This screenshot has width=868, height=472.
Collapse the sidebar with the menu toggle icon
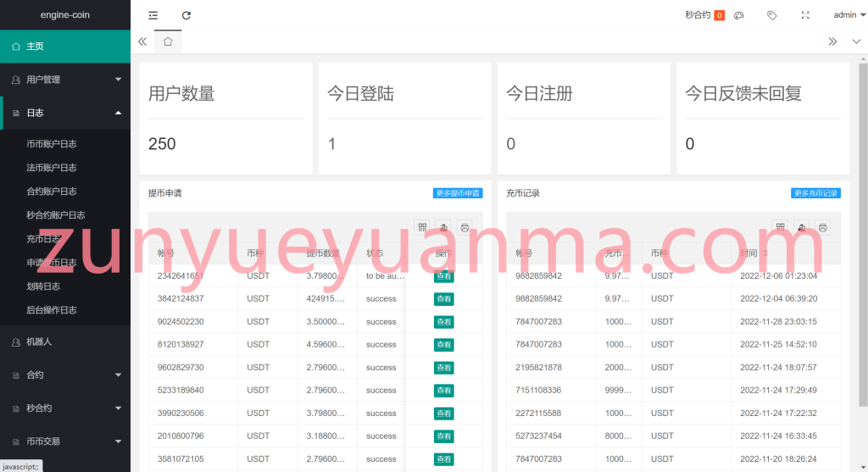pyautogui.click(x=153, y=15)
